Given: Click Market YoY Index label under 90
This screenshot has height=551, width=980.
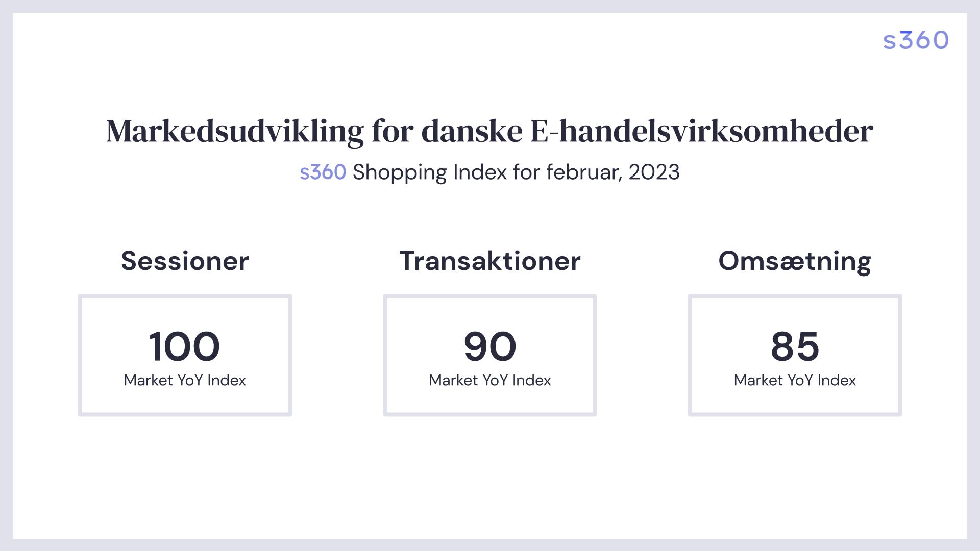Looking at the screenshot, I should tap(490, 380).
